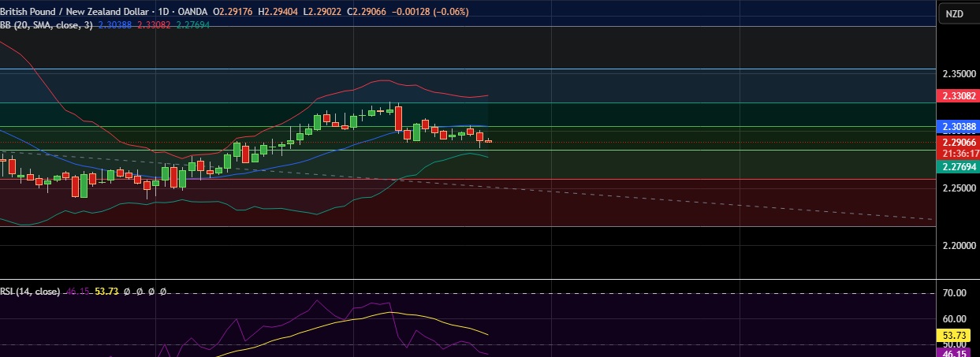
Task: Click the green 2.27694 price axis label
Action: pos(958,167)
